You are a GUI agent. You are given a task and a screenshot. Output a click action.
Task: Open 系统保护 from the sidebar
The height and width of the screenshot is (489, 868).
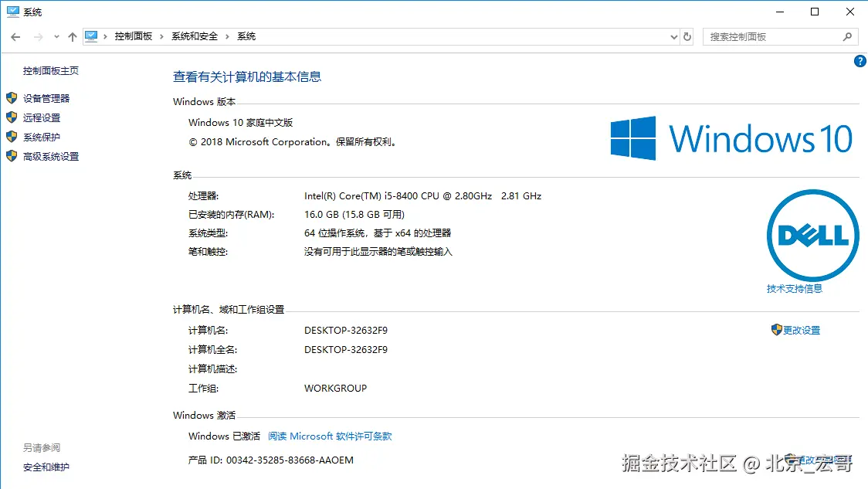42,138
